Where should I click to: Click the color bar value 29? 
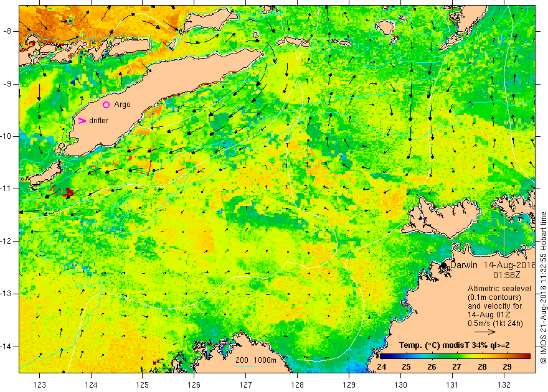click(x=507, y=367)
